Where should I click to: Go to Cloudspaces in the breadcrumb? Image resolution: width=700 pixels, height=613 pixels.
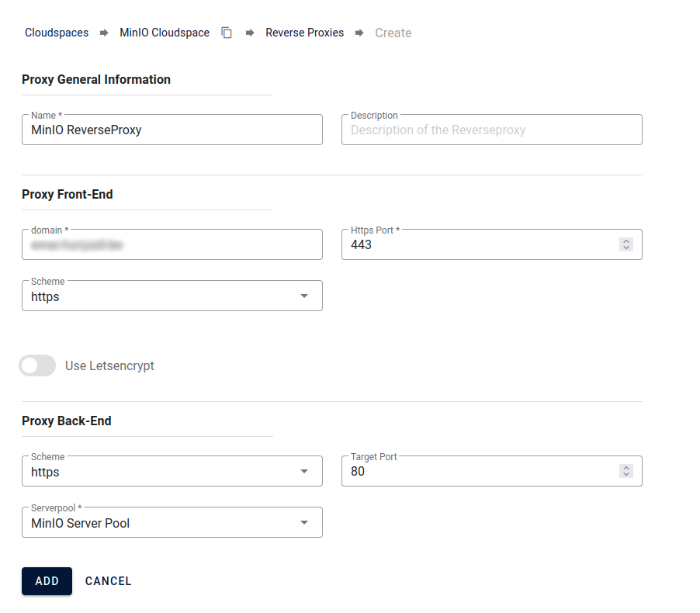pos(57,33)
